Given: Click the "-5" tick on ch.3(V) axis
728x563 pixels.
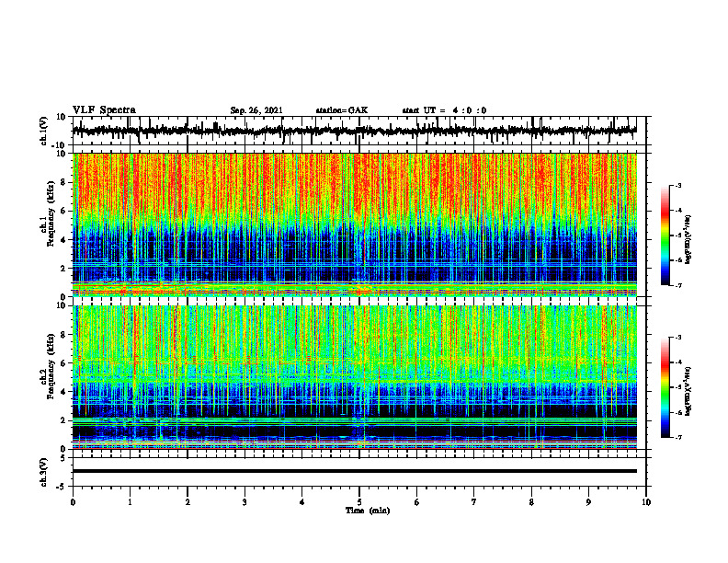Looking at the screenshot, I should pyautogui.click(x=62, y=487).
